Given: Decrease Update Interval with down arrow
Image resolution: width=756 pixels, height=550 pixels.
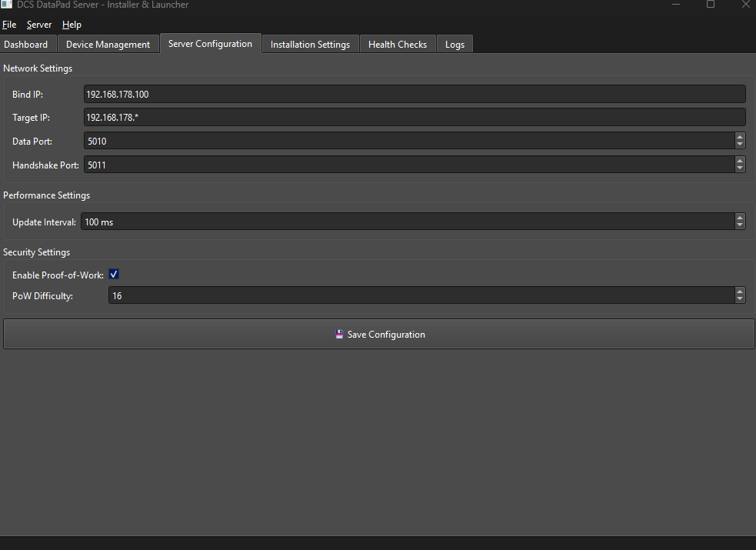Looking at the screenshot, I should pos(740,225).
